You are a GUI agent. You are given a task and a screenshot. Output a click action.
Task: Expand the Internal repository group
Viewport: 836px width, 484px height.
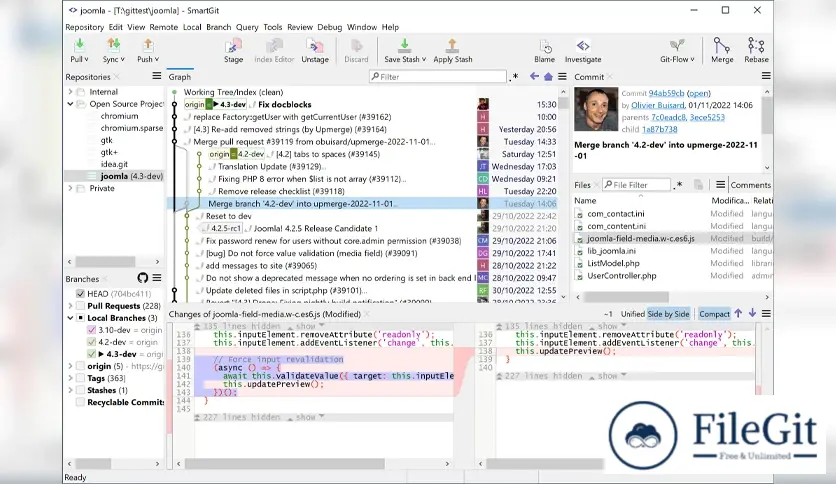[x=70, y=92]
